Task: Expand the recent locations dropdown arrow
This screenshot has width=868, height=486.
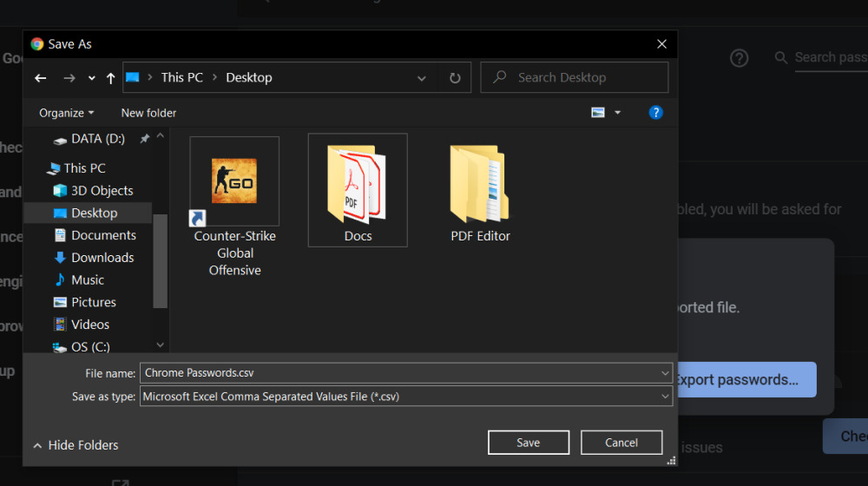Action: pyautogui.click(x=91, y=78)
